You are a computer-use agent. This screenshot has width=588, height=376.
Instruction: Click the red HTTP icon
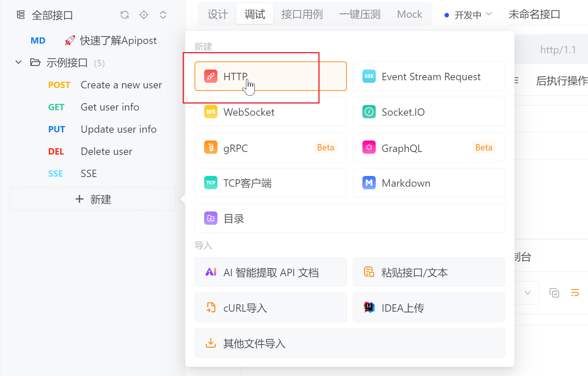[x=211, y=76]
